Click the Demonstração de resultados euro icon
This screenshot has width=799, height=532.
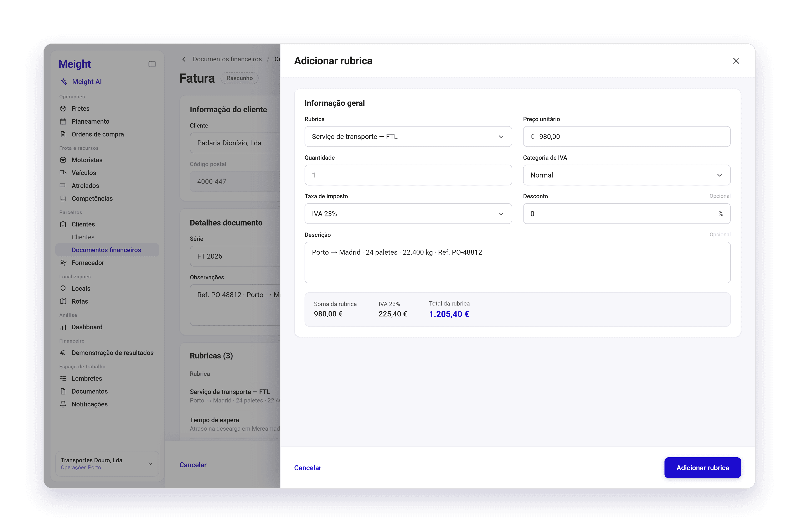pyautogui.click(x=63, y=353)
